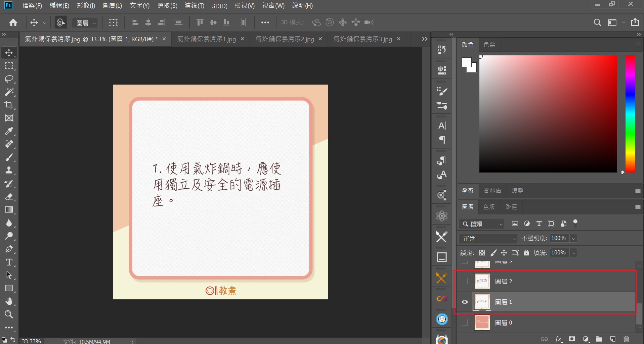Click the fx layer styles button
This screenshot has width=644, height=344.
point(558,339)
